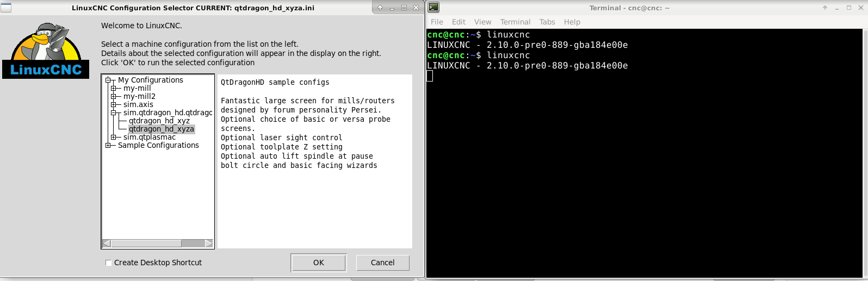Minimize the Configuration Selector window
The width and height of the screenshot is (868, 281).
(392, 8)
